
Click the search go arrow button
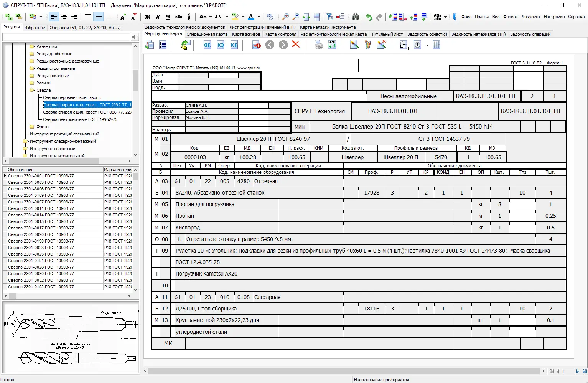[135, 37]
